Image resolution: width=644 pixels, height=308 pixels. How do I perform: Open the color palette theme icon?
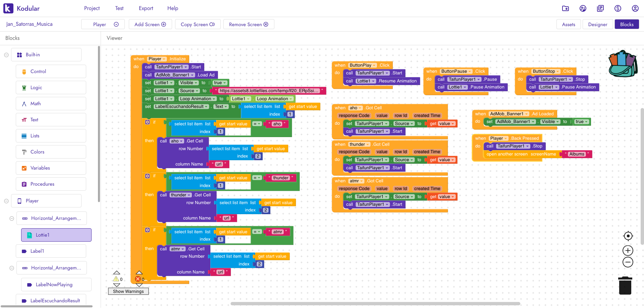click(x=583, y=8)
